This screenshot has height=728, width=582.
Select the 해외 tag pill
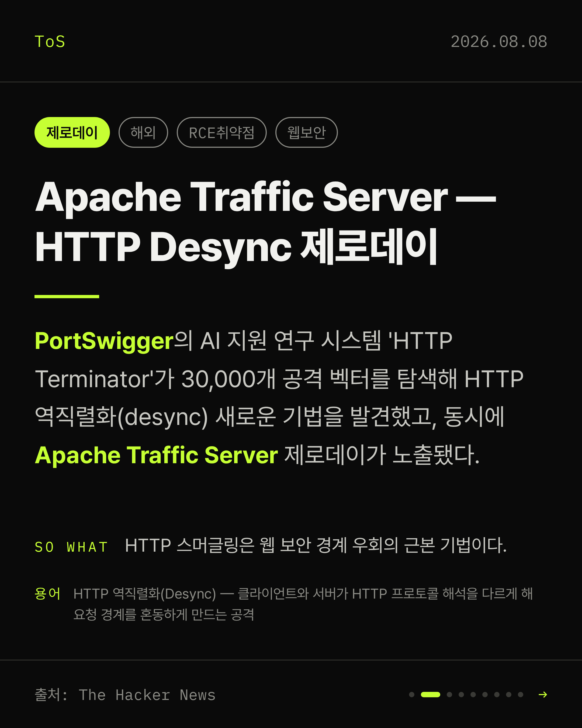143,132
